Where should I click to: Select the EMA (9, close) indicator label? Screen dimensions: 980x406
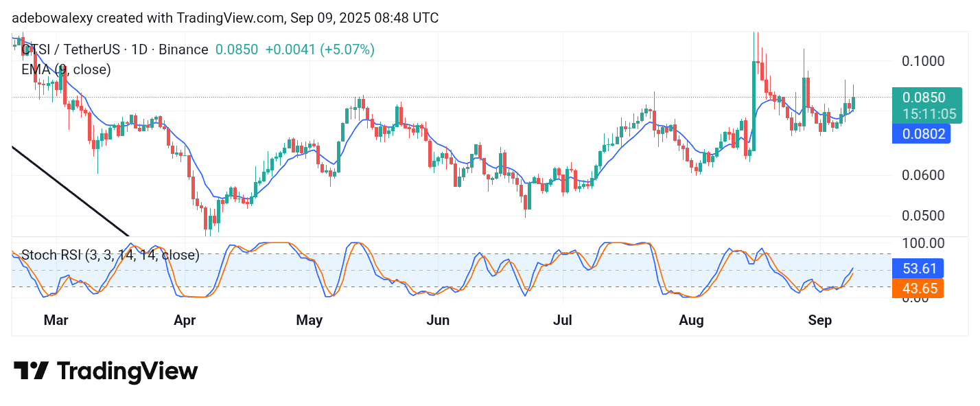click(66, 69)
